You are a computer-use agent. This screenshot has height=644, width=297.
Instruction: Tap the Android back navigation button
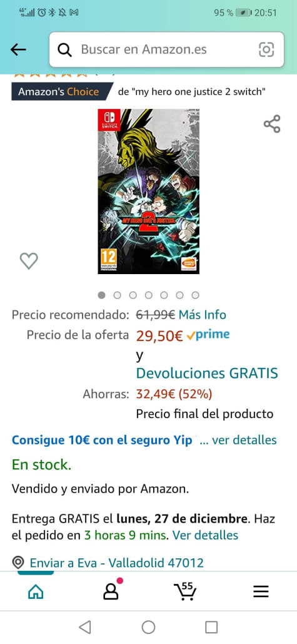pyautogui.click(x=85, y=627)
